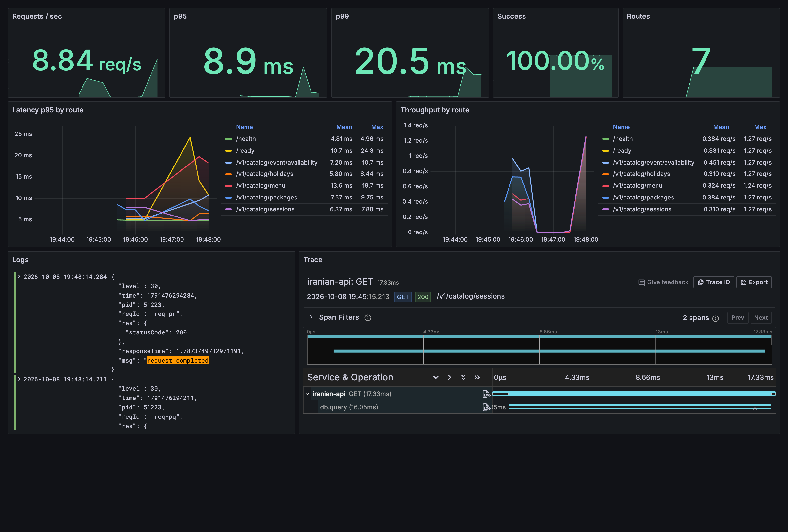Sort Latency legend by Max

[x=377, y=127]
